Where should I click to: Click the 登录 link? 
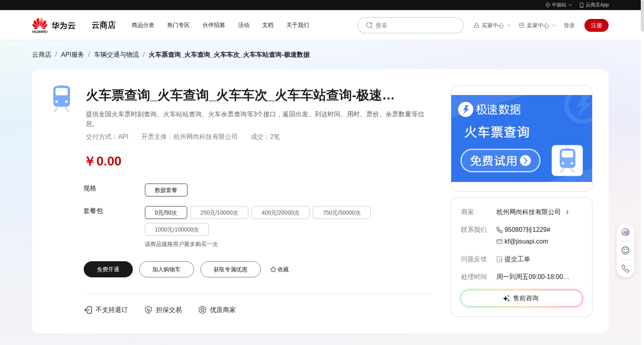[x=569, y=25]
